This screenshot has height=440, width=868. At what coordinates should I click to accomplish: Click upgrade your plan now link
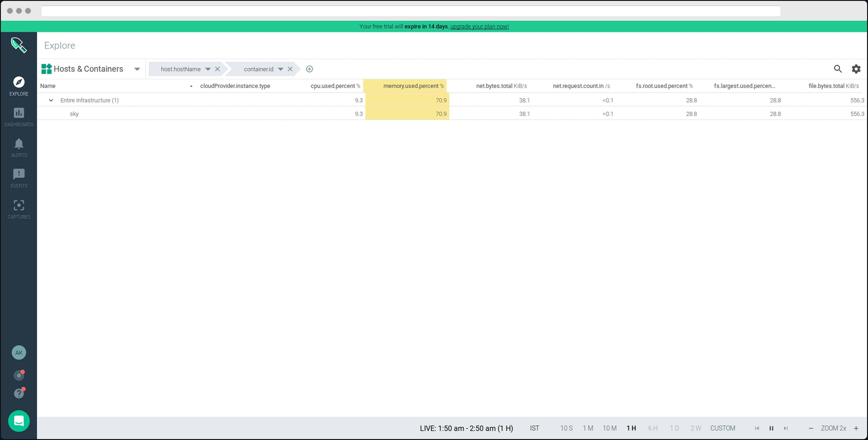479,26
